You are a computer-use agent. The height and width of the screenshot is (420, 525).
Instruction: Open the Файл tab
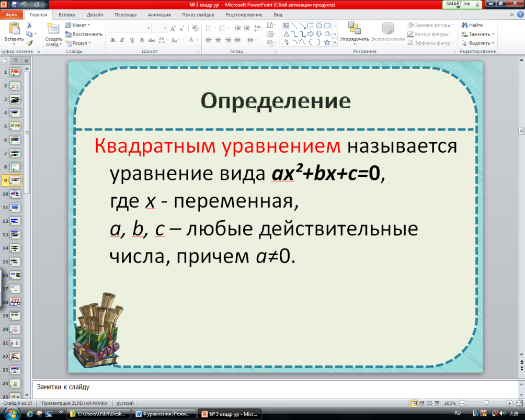(12, 15)
